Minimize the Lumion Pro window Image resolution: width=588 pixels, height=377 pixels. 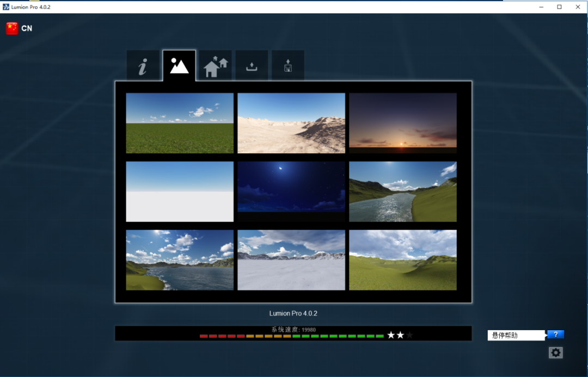pos(541,7)
